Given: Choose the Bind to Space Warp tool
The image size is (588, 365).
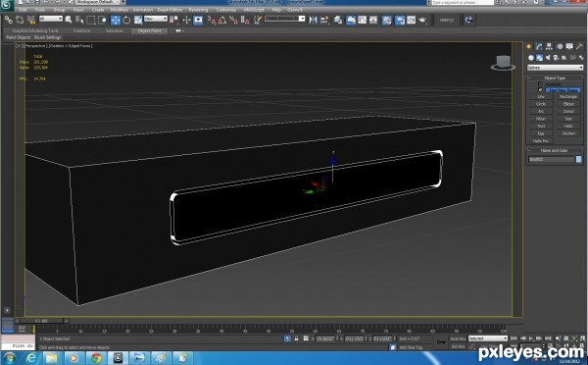Looking at the screenshot, I should tap(31, 20).
